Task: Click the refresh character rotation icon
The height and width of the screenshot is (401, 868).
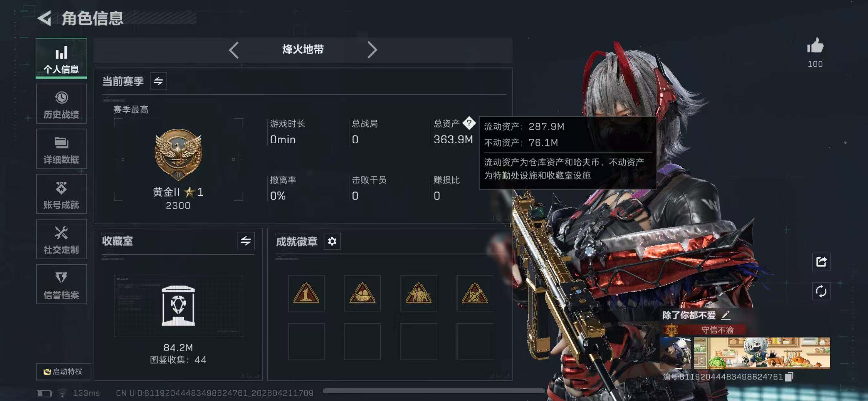Action: [x=821, y=291]
